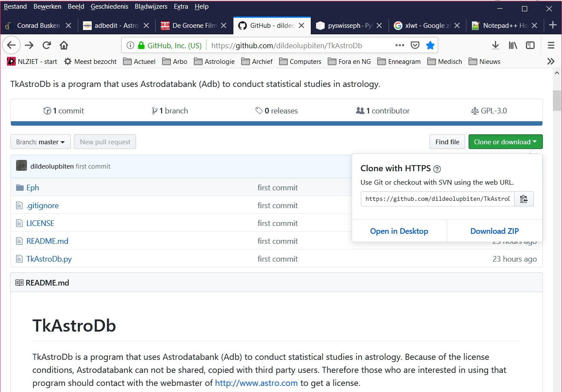Expand the Branch: master dropdown
The image size is (562, 392).
(40, 142)
